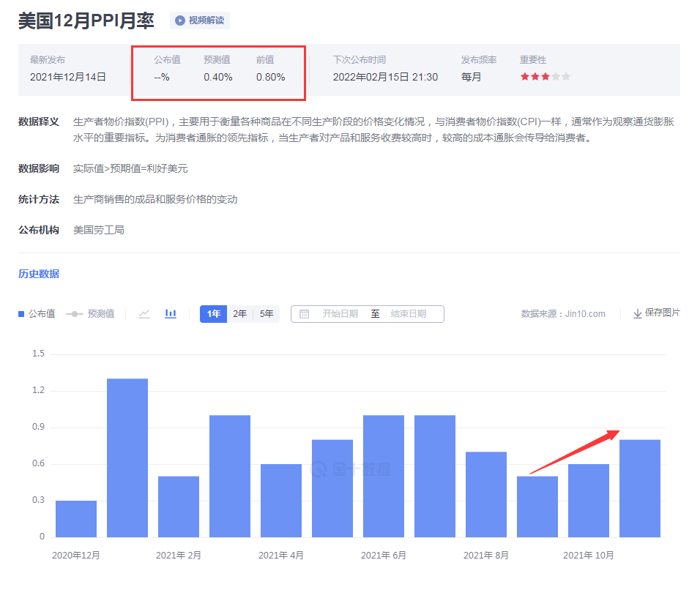Click next release time 2022年02月15日 21:30

[385, 77]
